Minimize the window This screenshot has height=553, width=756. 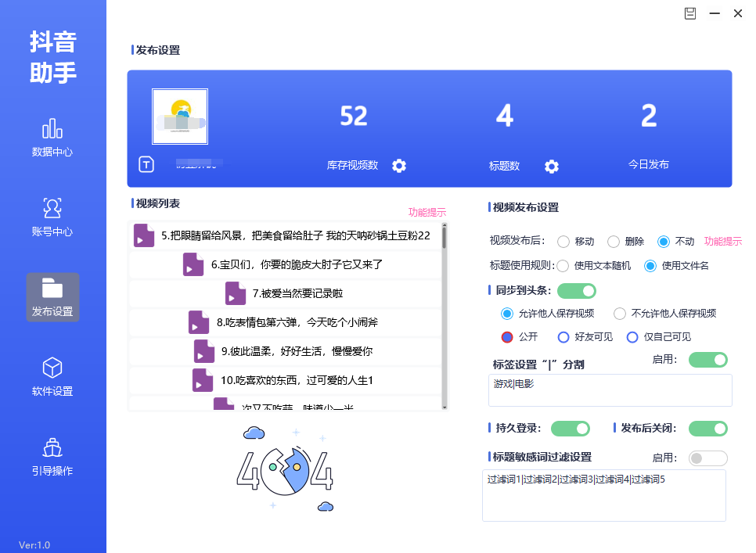(x=715, y=13)
